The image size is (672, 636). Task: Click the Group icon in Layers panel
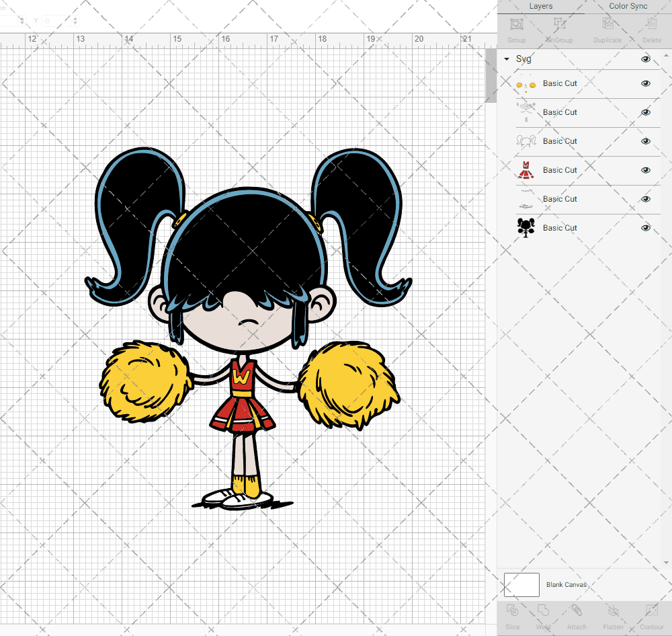(x=516, y=24)
